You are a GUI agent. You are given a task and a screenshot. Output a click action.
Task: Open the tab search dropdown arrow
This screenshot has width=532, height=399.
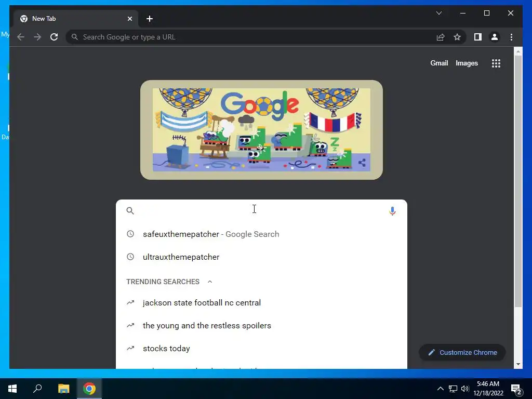[x=438, y=13]
